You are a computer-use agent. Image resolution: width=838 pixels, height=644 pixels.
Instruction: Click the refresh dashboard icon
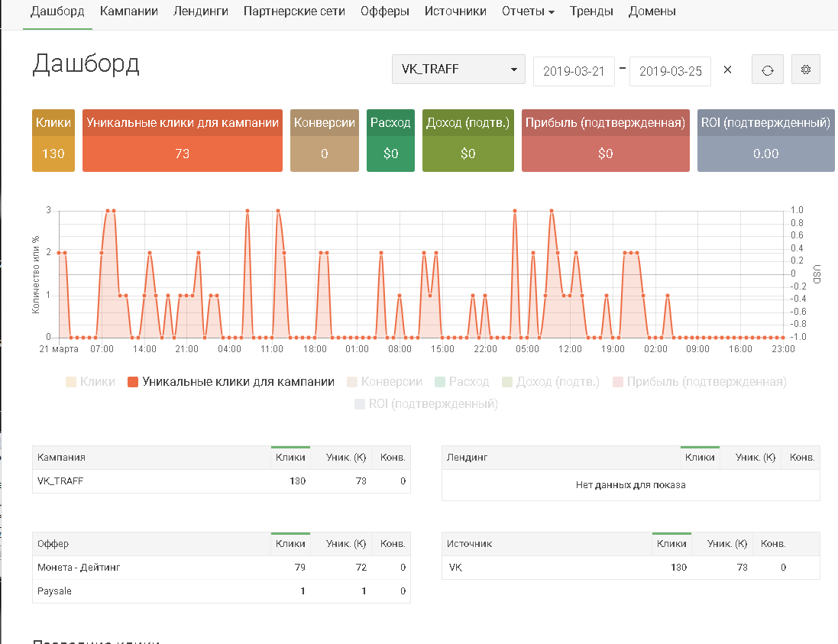767,70
